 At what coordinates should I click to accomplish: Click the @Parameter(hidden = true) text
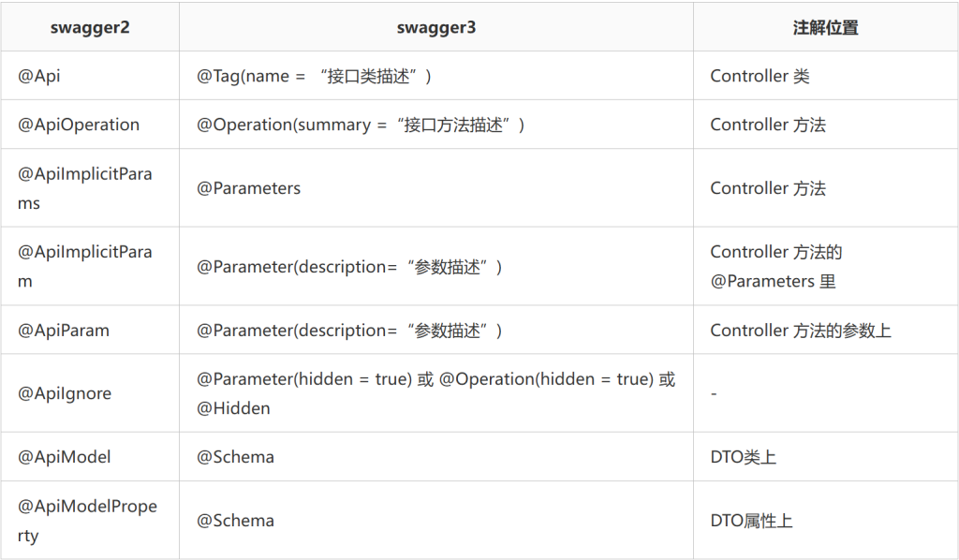point(304,379)
